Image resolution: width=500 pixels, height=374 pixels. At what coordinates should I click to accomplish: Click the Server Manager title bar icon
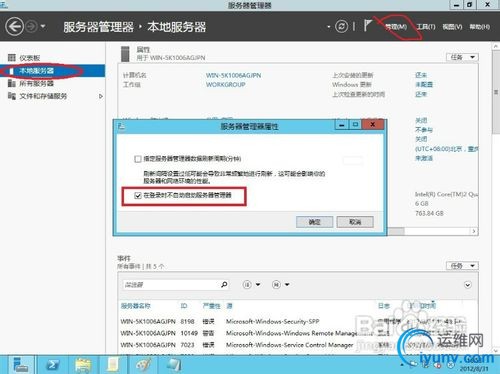tap(3, 4)
